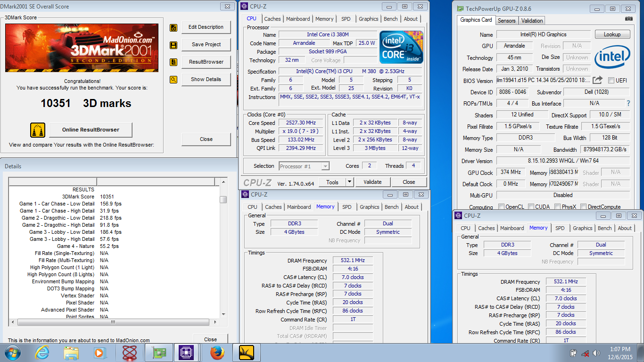This screenshot has width=644, height=362.
Task: Click the icon beside Edit Description
Action: (x=173, y=28)
